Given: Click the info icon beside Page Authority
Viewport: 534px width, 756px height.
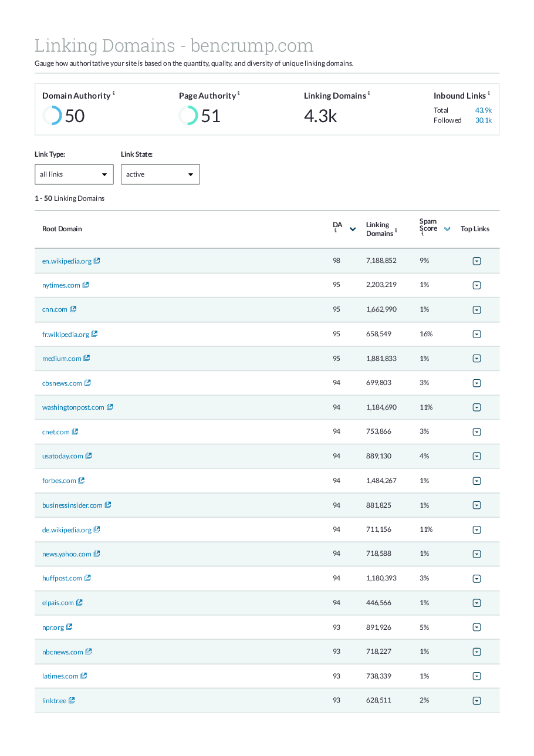Looking at the screenshot, I should click(239, 93).
